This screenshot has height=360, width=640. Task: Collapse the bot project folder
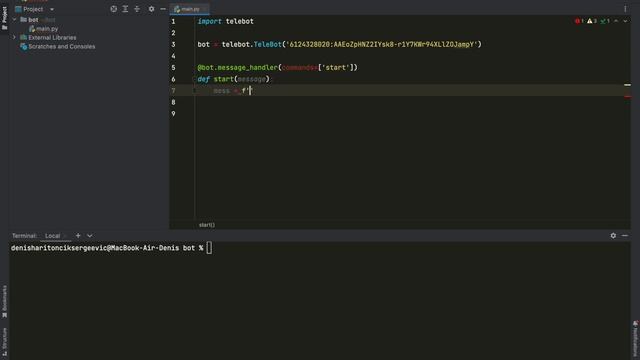click(x=15, y=20)
